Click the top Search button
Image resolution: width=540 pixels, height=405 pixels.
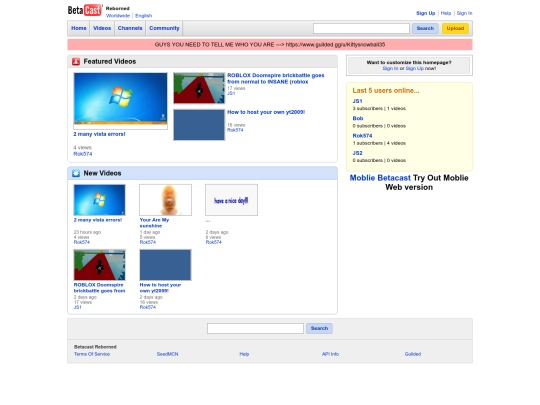point(425,28)
